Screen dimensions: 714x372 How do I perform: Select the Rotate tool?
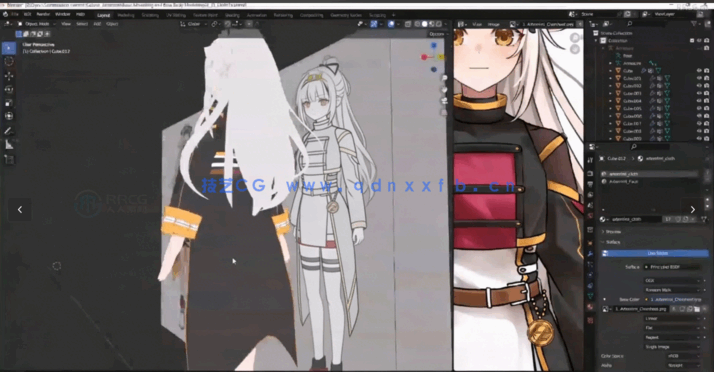(x=9, y=89)
